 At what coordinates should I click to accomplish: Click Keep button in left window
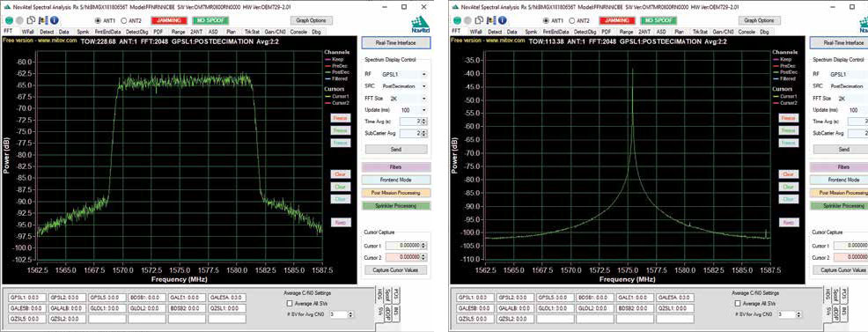point(341,223)
